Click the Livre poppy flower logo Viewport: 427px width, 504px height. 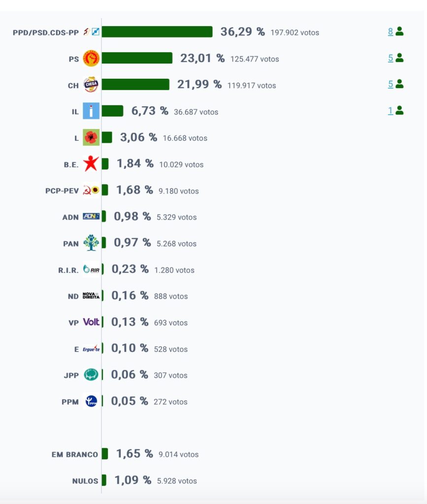tap(91, 137)
